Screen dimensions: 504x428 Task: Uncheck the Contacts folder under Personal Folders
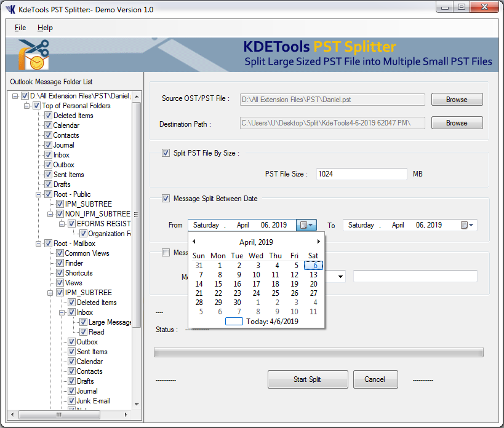(48, 135)
